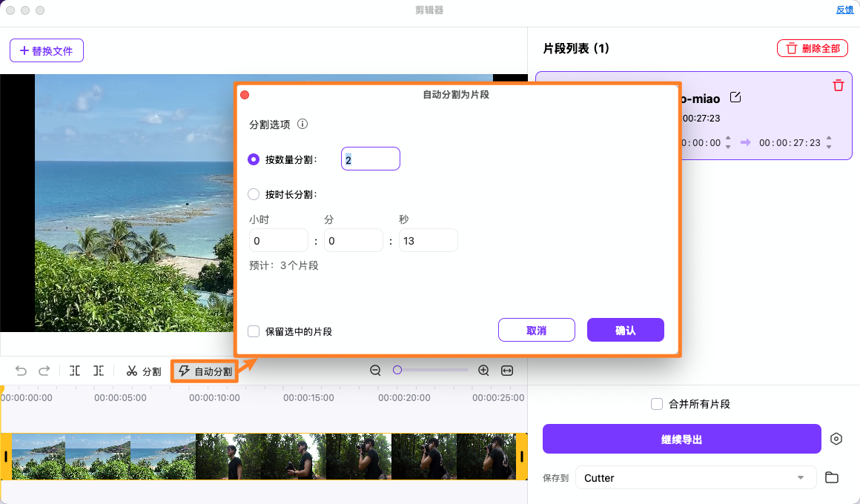Select 按数量分割 split by count option
Image resolution: width=860 pixels, height=504 pixels.
coord(254,159)
